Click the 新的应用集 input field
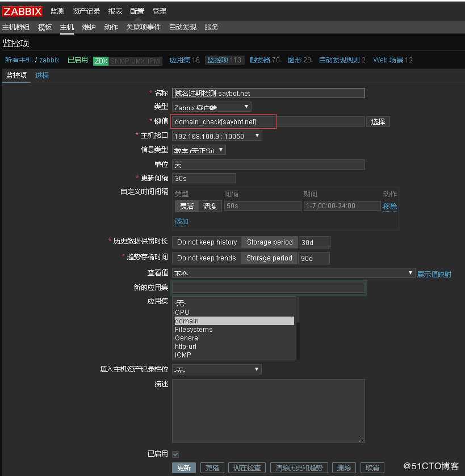This screenshot has height=476, width=465. [269, 287]
